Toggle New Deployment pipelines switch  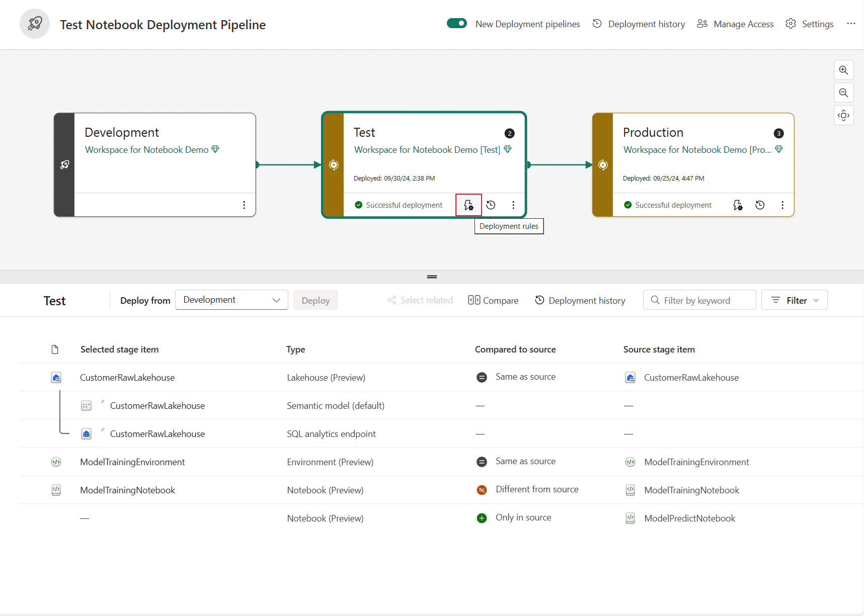(457, 24)
